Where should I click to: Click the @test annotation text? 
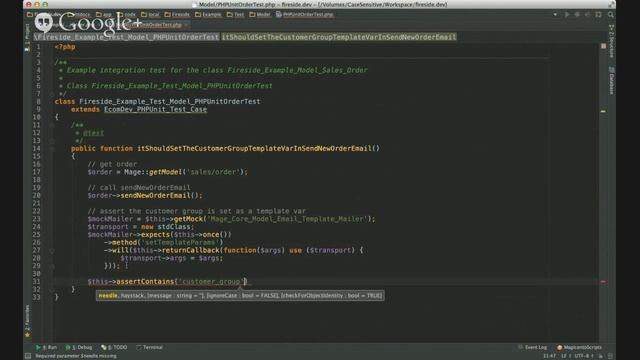pyautogui.click(x=93, y=133)
